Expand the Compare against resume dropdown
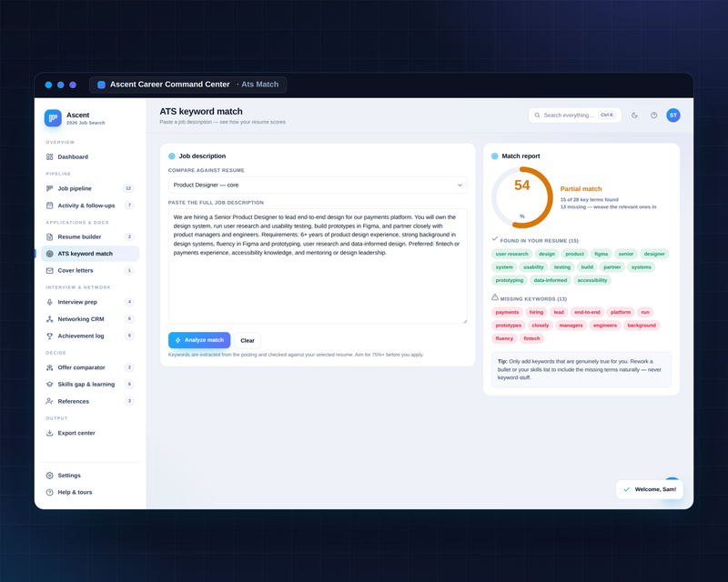 [318, 185]
